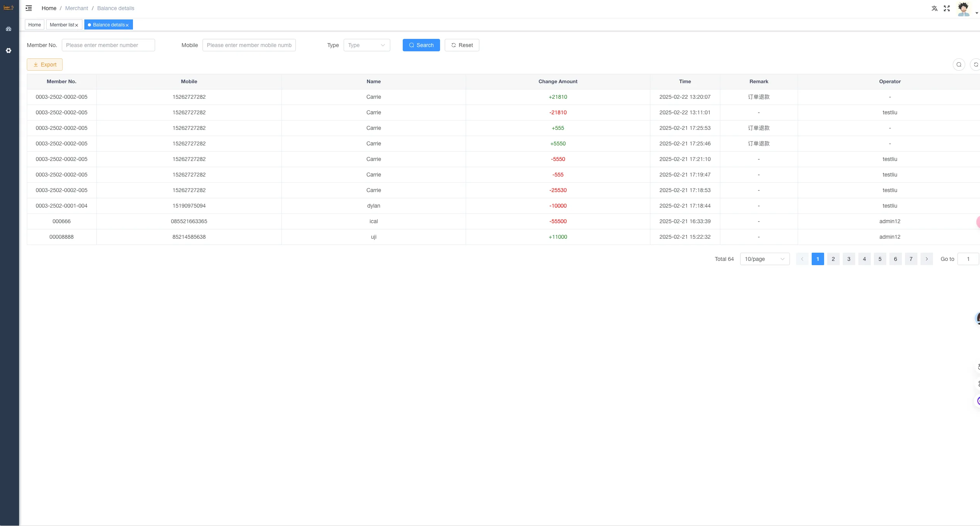Click the +21810 change amount
The height and width of the screenshot is (526, 980).
click(558, 97)
